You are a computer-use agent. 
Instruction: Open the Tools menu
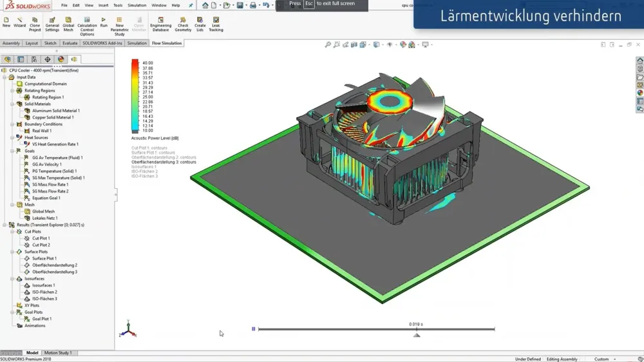(118, 5)
